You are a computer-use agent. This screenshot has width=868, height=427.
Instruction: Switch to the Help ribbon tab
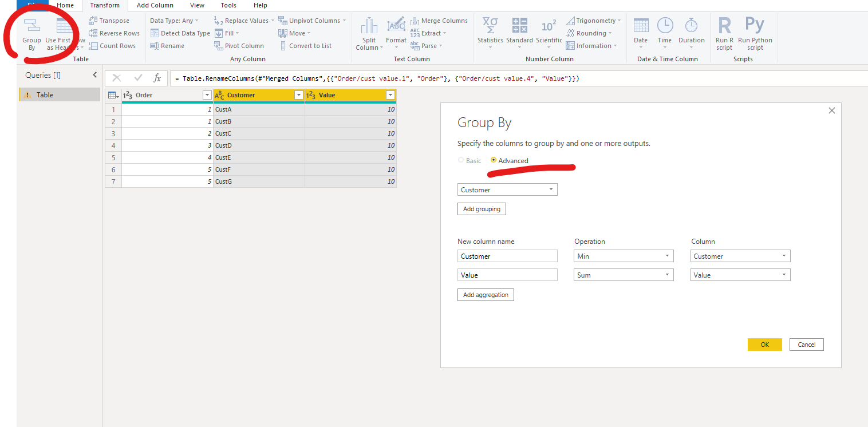click(261, 5)
